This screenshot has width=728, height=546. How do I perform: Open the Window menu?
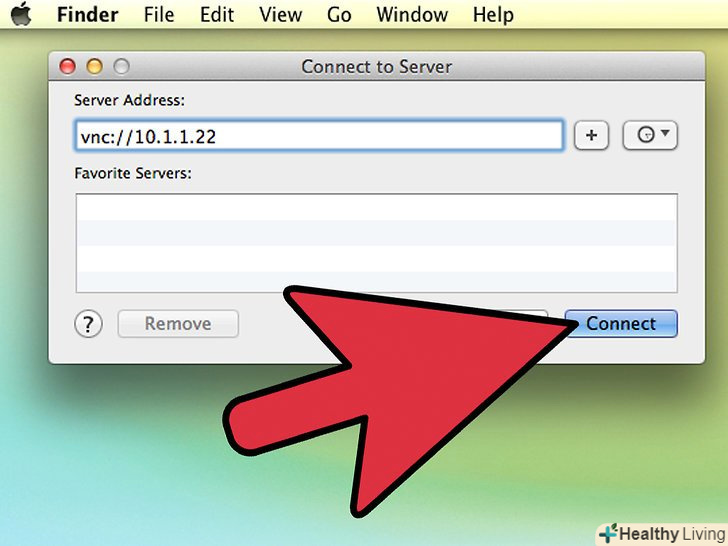412,14
